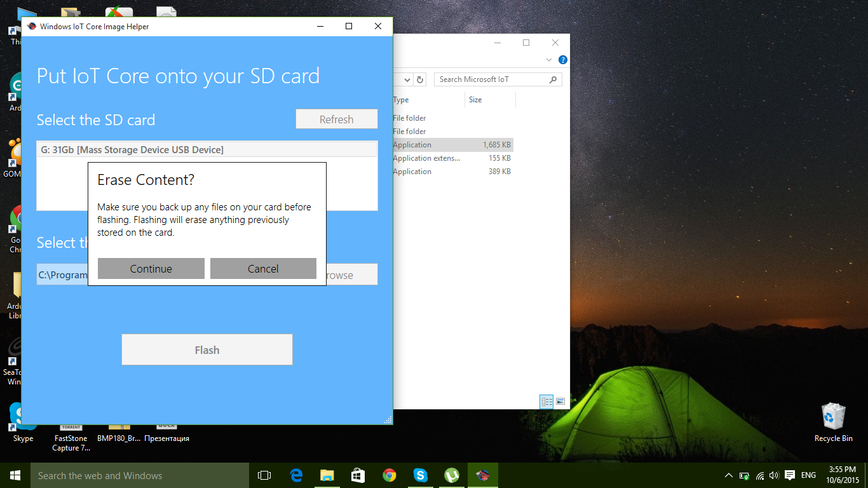Open Task View on the taskbar

(264, 475)
